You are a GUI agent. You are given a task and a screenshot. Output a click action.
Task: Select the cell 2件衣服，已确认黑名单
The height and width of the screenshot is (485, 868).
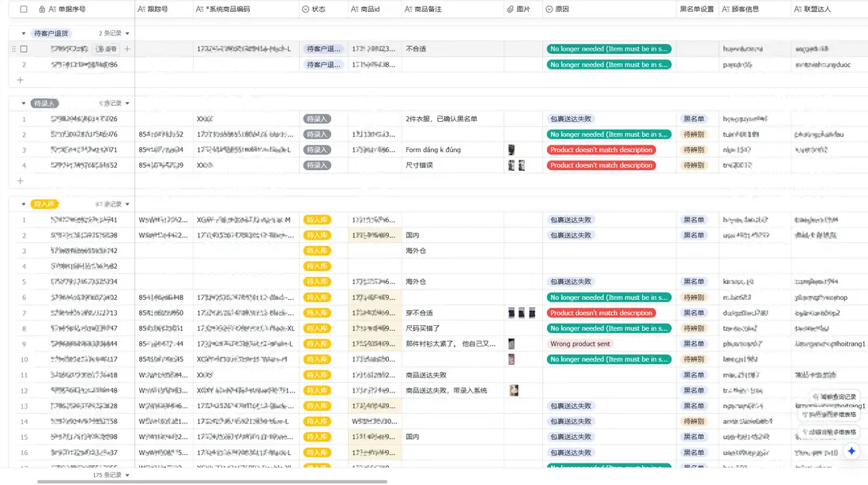coord(453,119)
